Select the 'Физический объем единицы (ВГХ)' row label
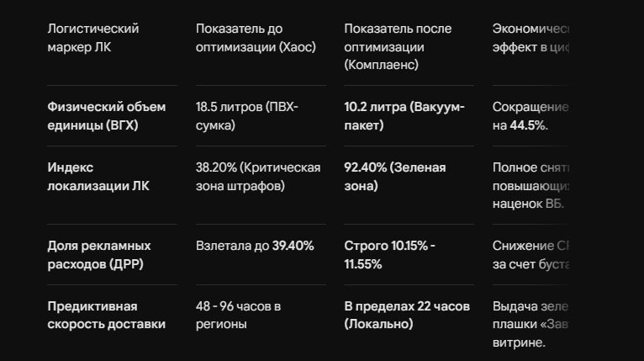This screenshot has width=644, height=361. pos(107,116)
